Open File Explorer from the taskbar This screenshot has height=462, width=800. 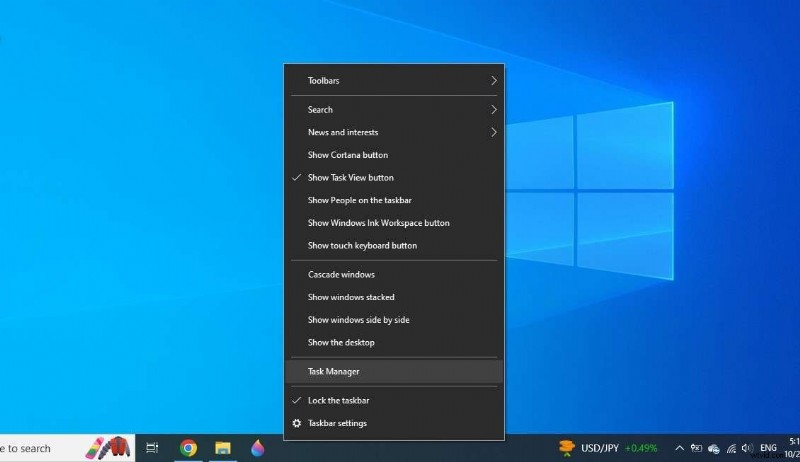[223, 448]
